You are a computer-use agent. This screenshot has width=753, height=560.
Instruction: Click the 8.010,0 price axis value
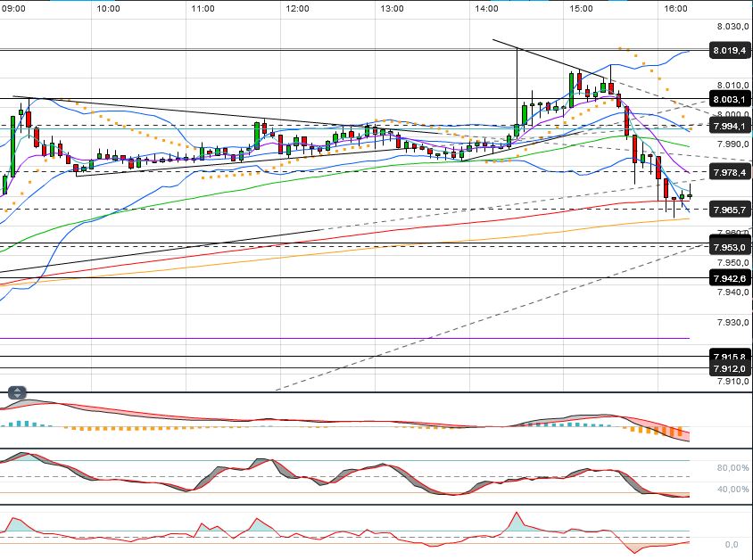(x=732, y=86)
